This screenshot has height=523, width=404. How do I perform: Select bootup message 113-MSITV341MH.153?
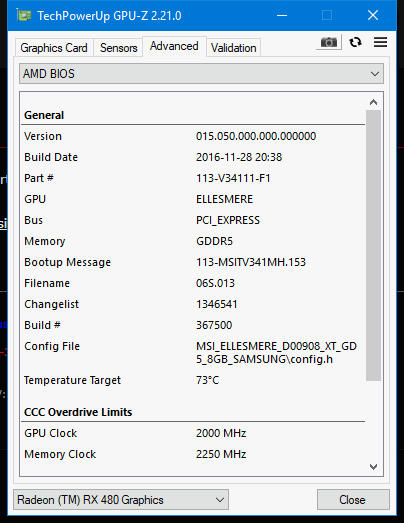coord(251,262)
